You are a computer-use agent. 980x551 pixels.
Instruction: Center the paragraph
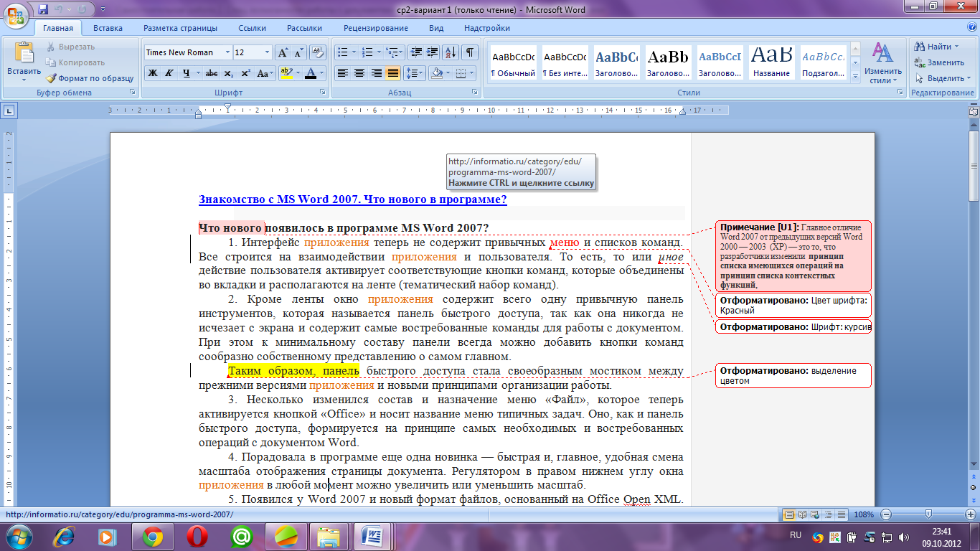(359, 73)
